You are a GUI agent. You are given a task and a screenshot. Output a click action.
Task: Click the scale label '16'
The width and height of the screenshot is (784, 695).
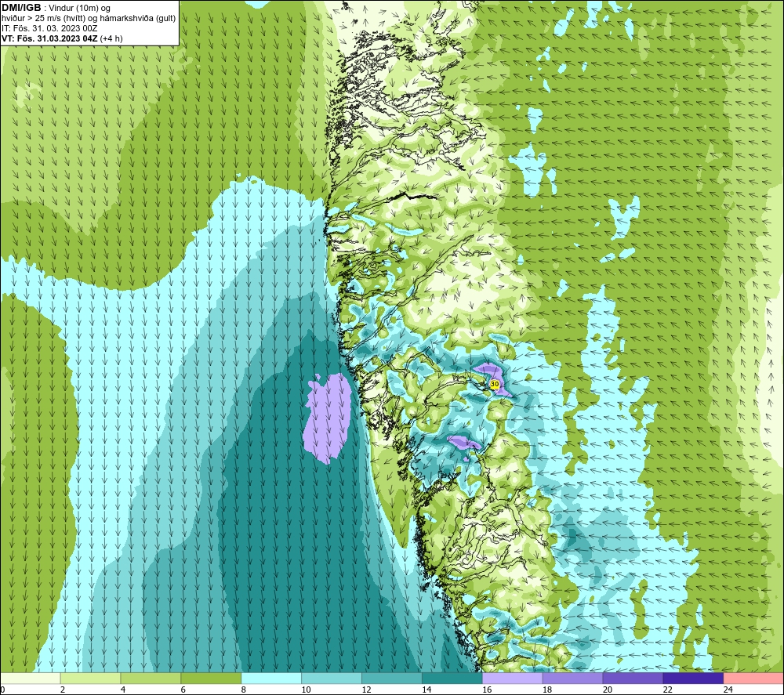487,690
